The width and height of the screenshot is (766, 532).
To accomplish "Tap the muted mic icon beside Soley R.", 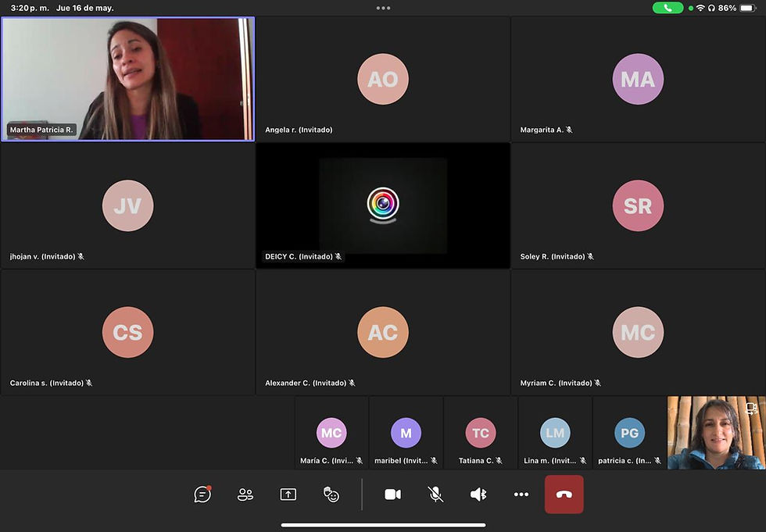I will 591,256.
